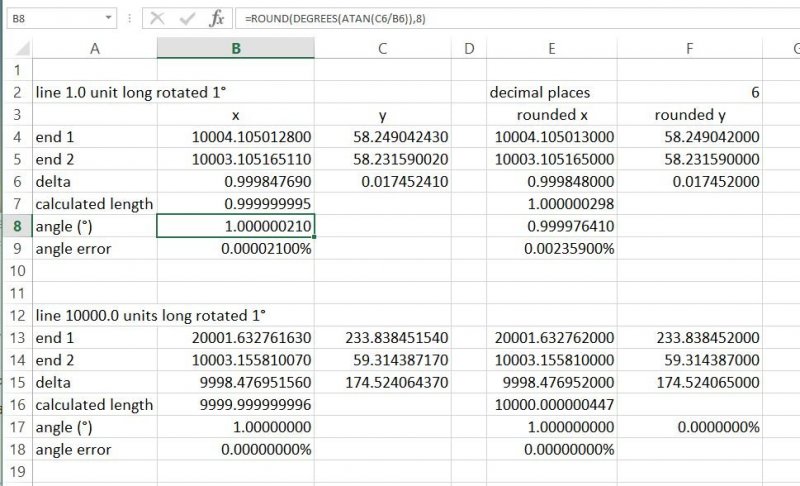
Task: Select column D header
Action: coord(469,48)
